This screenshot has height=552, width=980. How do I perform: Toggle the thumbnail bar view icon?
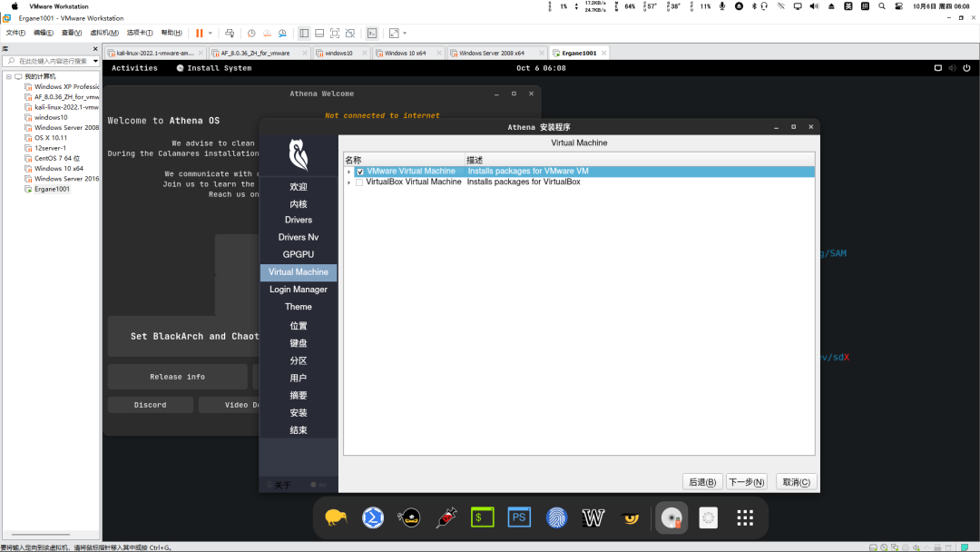tap(319, 33)
